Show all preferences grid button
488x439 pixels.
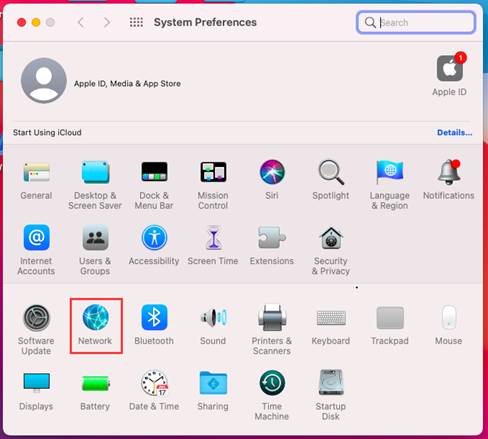pyautogui.click(x=136, y=22)
